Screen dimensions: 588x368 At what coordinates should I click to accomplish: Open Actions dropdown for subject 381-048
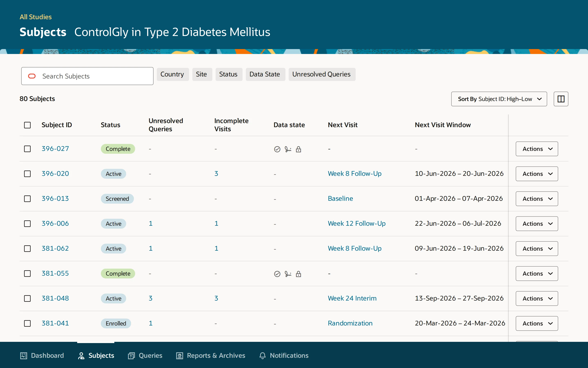(537, 298)
